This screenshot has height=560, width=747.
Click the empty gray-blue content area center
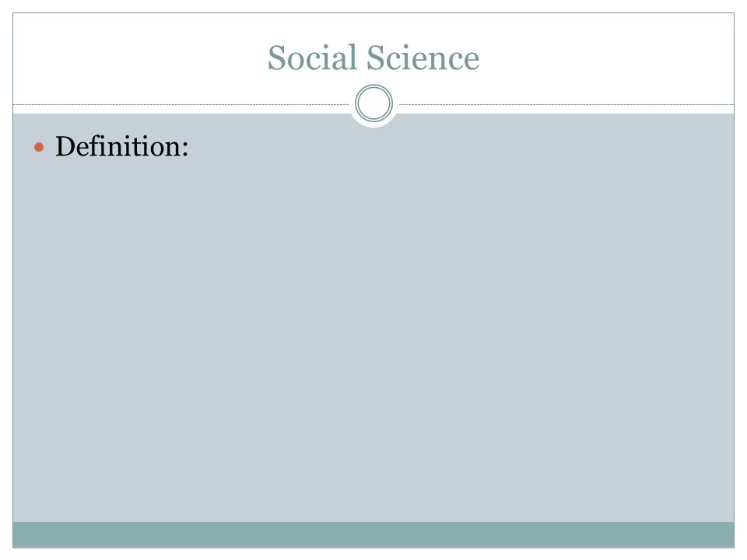[x=373, y=317]
